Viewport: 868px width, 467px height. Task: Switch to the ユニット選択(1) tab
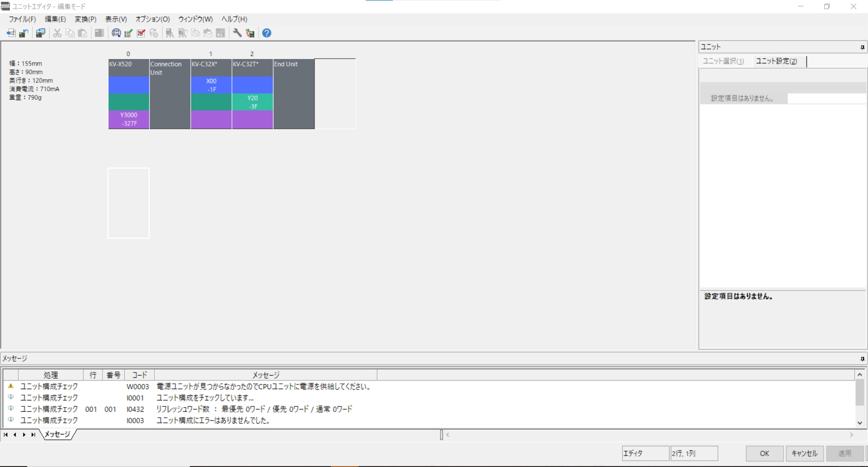pyautogui.click(x=723, y=61)
